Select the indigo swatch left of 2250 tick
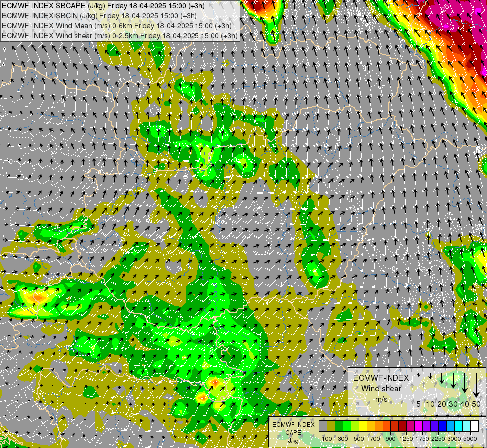The width and height of the screenshot is (487, 448). pyautogui.click(x=435, y=426)
